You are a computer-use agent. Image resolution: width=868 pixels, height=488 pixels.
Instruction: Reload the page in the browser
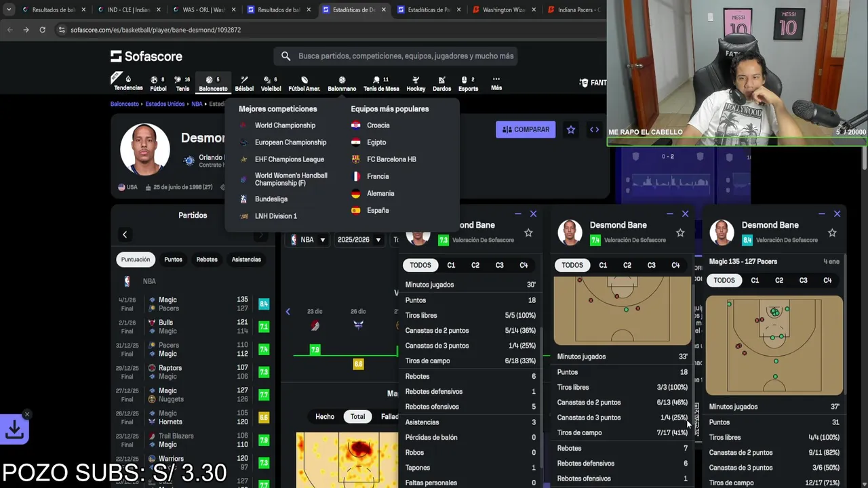42,30
